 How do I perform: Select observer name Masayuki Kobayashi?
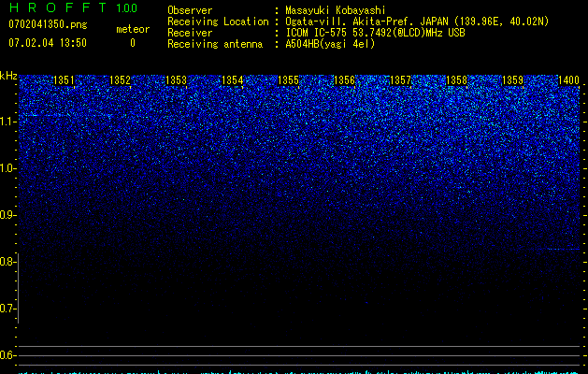tap(336, 10)
